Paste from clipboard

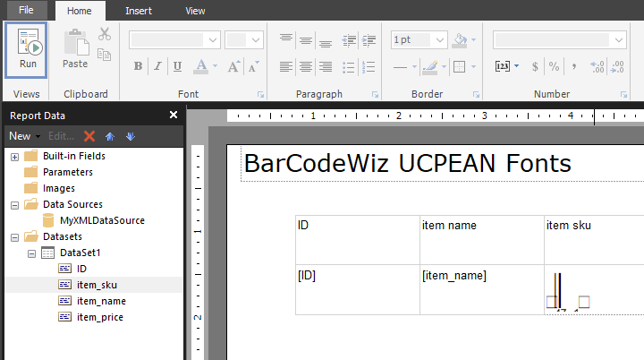coord(75,48)
